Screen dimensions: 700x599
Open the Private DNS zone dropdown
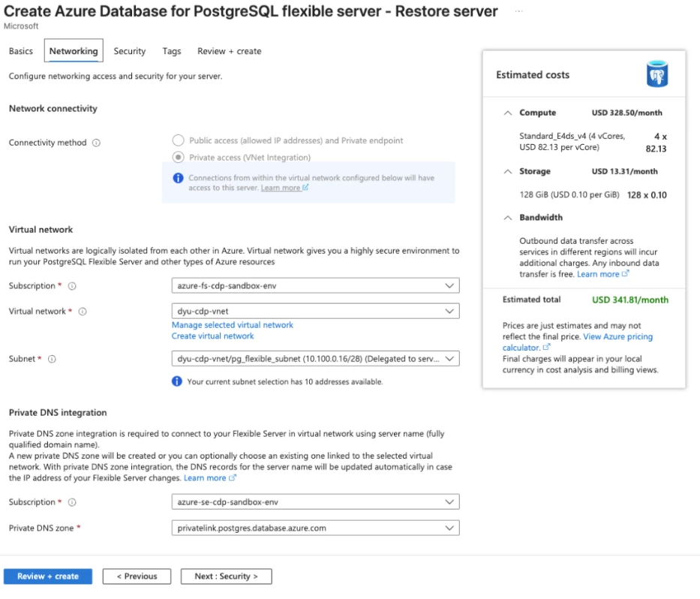tap(315, 528)
